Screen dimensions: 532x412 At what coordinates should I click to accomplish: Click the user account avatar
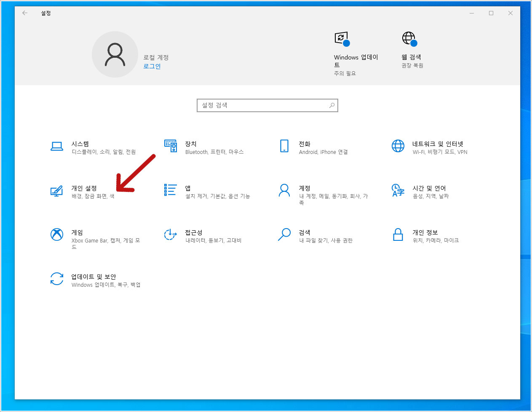(x=115, y=54)
